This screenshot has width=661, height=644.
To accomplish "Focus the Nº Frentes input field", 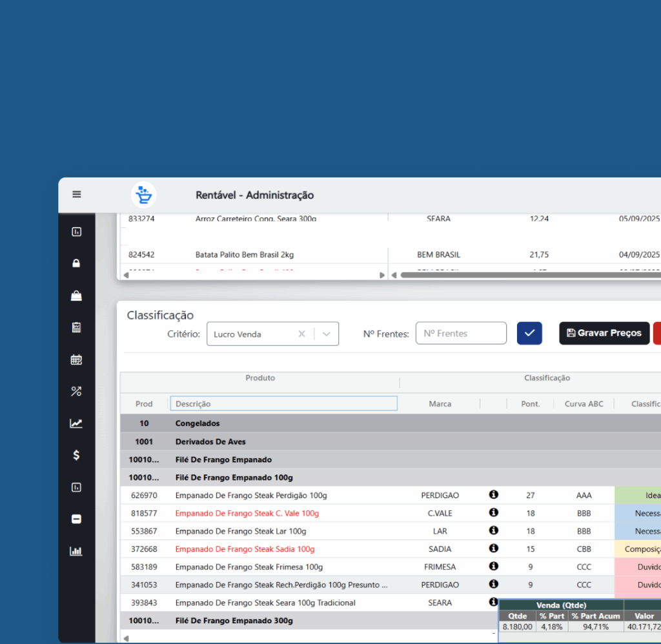I will tap(461, 334).
